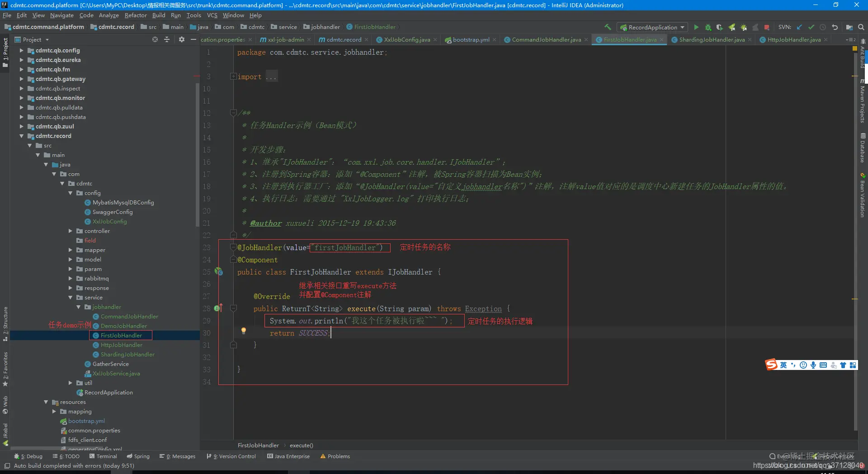Click the collapse-all icon in Project panel
This screenshot has height=474, width=868.
pos(167,39)
